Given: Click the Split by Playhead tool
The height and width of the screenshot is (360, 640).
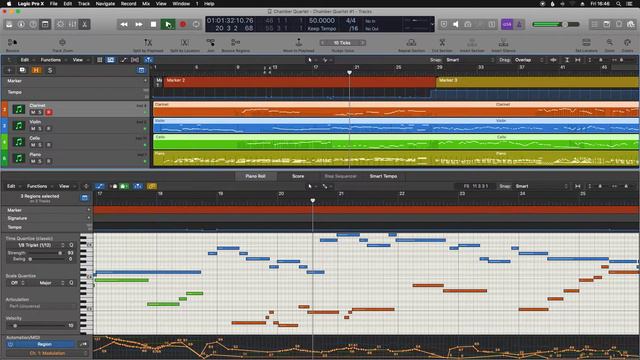Looking at the screenshot, I should coord(148,44).
